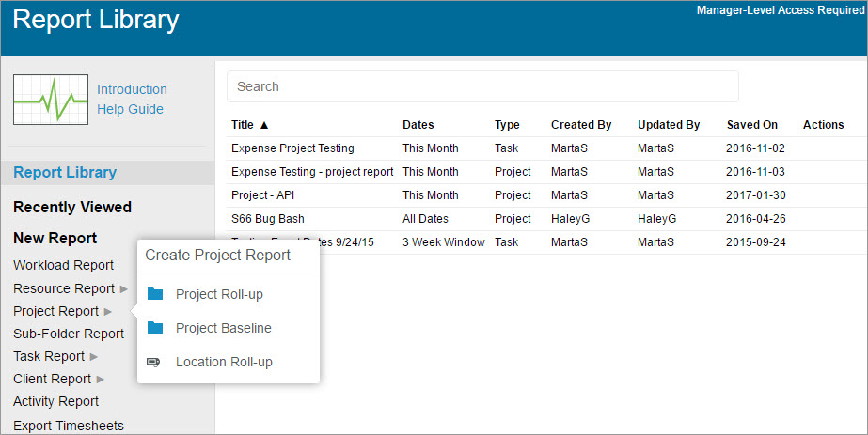The image size is (868, 435).
Task: Click the green heartbeat chart icon
Action: click(x=51, y=100)
